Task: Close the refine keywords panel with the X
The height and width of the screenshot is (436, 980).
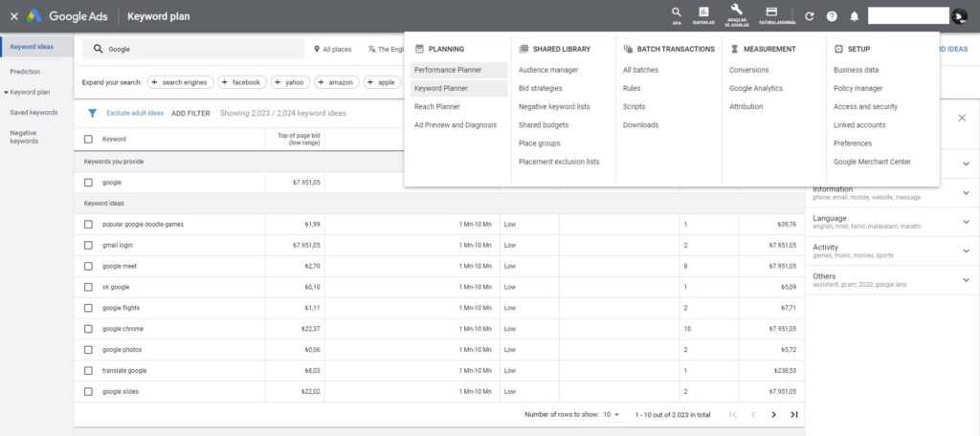Action: tap(962, 118)
